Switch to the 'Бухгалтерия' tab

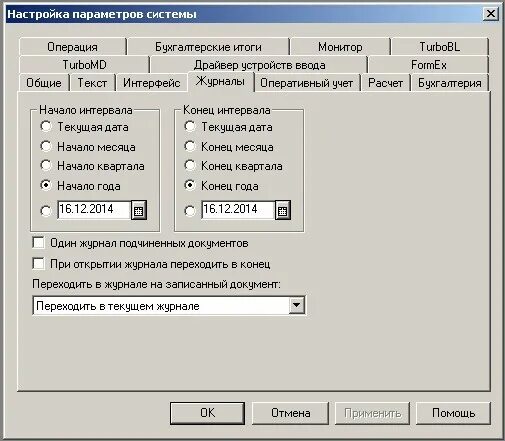pyautogui.click(x=450, y=83)
